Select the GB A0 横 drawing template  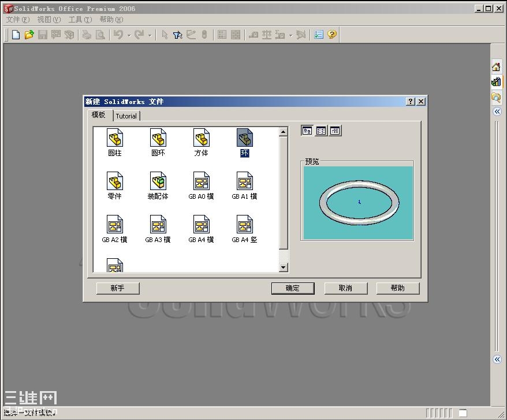point(201,185)
